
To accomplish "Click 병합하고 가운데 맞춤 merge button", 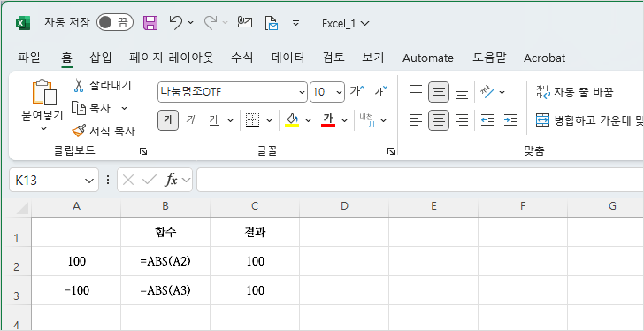I will [x=589, y=120].
